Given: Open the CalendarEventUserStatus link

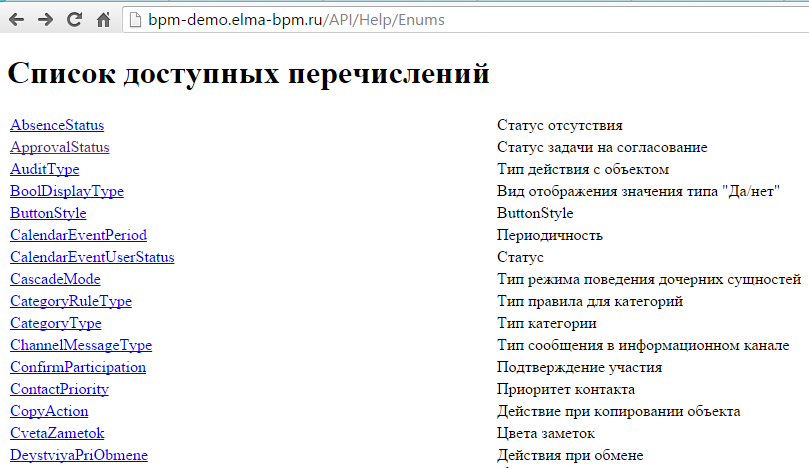Looking at the screenshot, I should tap(92, 257).
